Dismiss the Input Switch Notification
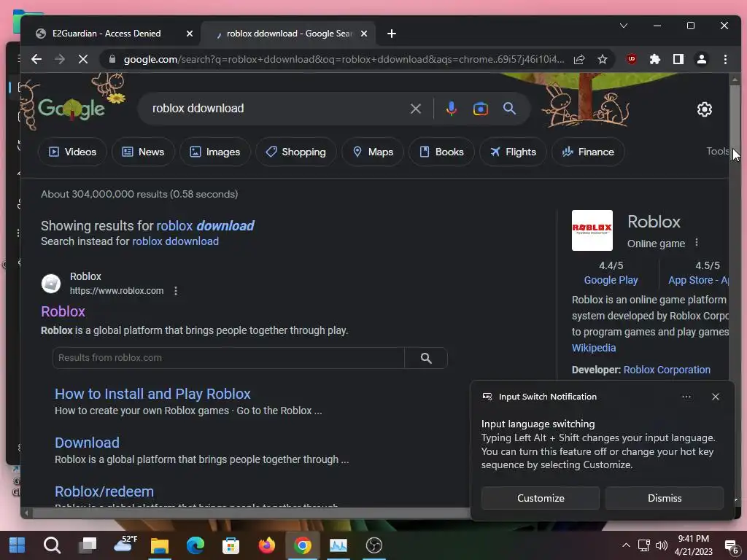The image size is (747, 560). point(664,498)
